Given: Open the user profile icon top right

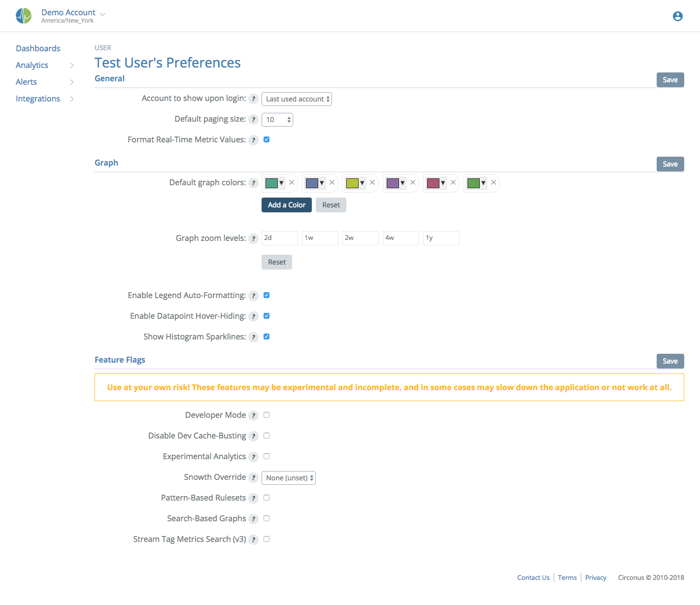Looking at the screenshot, I should (677, 16).
